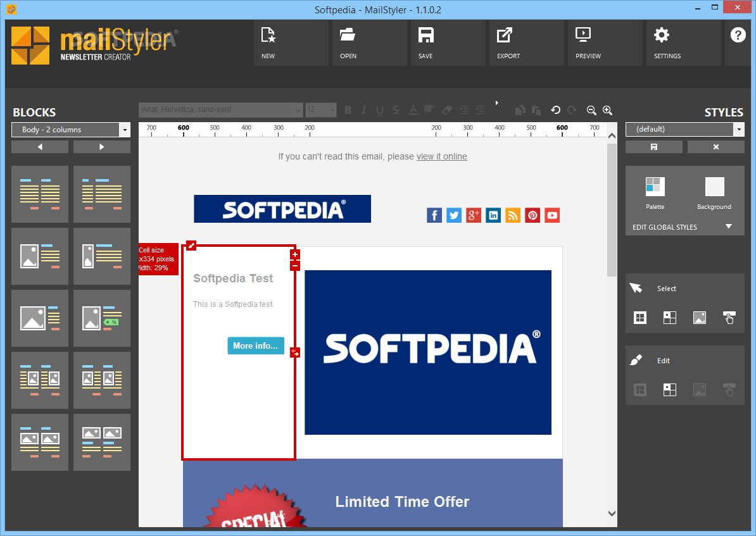Click the LinkedIn social icon
Viewport: 756px width, 536px height.
point(493,215)
